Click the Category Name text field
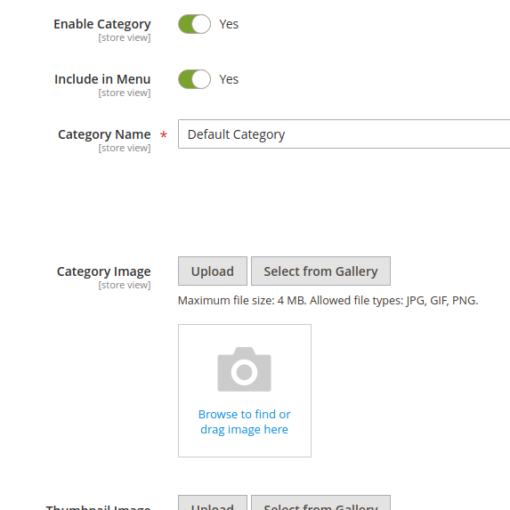Screen dimensions: 510x510 (x=344, y=134)
